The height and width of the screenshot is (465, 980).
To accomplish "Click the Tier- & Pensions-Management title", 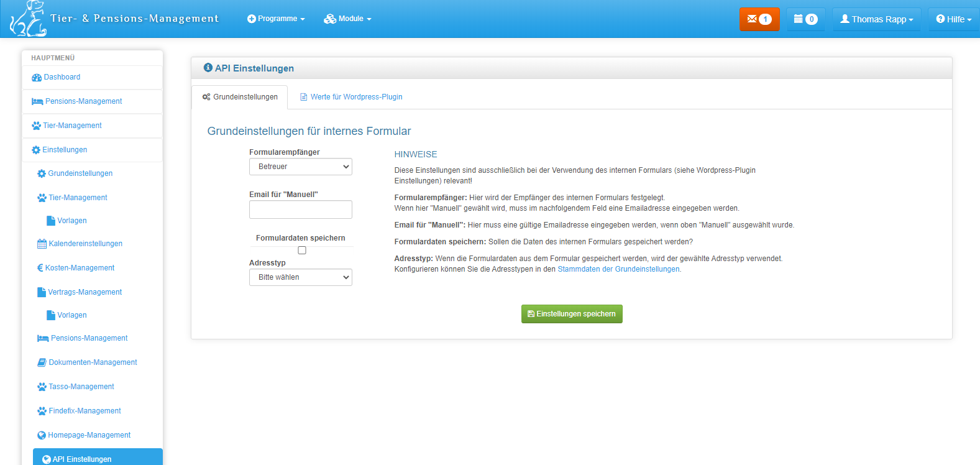I will click(x=134, y=19).
